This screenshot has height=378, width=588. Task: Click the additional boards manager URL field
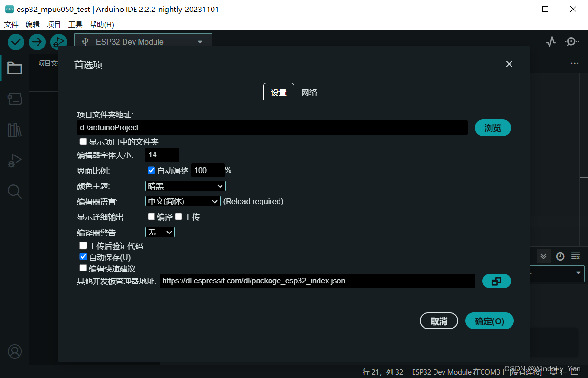point(318,281)
